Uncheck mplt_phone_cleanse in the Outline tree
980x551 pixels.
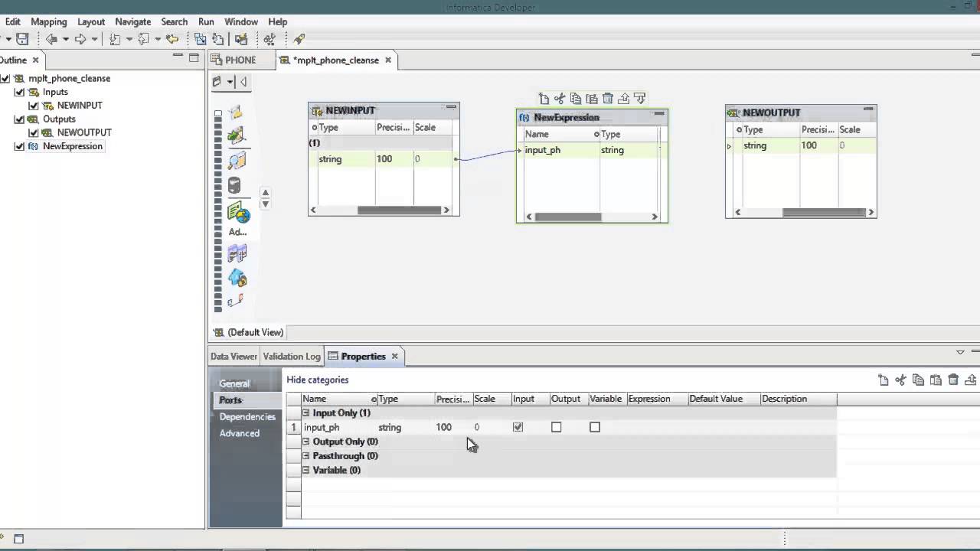5,78
